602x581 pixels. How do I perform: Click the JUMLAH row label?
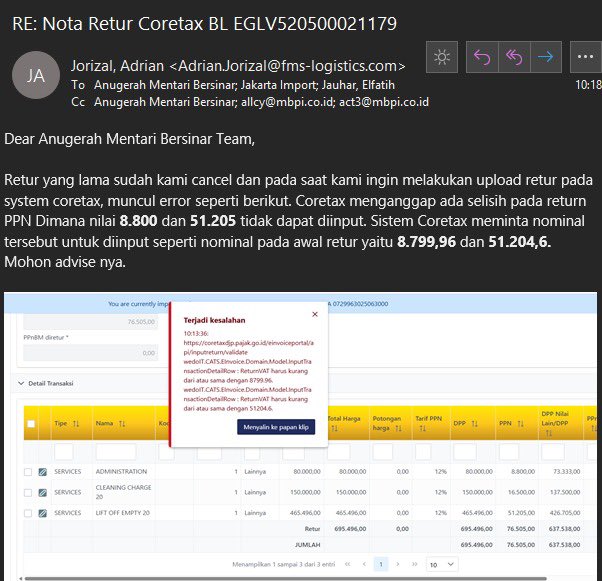pos(308,545)
